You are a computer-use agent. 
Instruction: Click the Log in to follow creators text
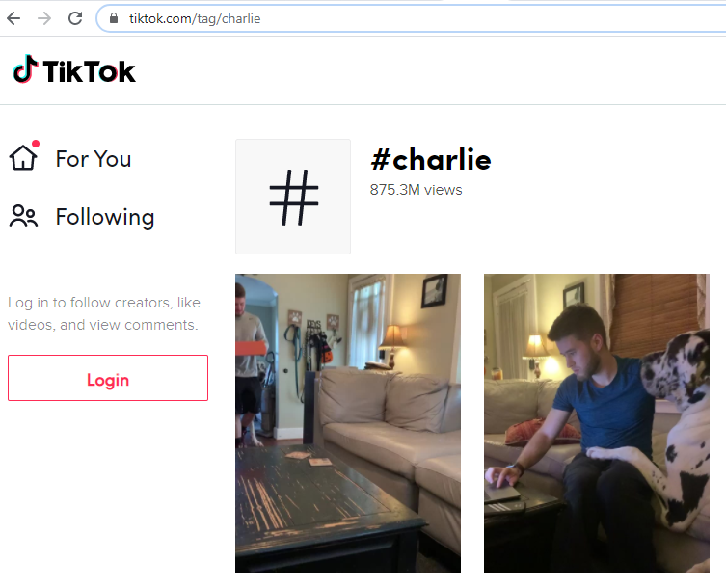coord(104,313)
